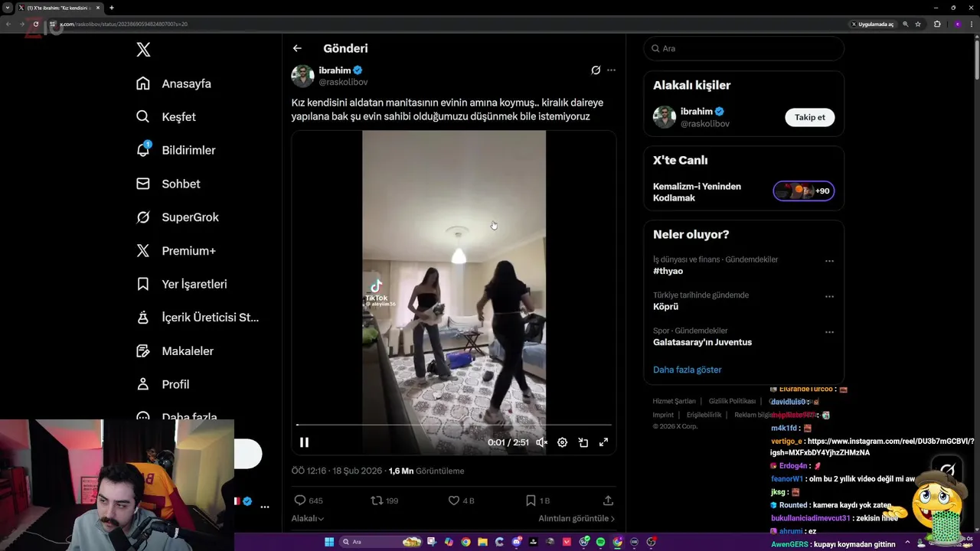
Task: Open Yer İşaretleri bookmarks
Action: pyautogui.click(x=182, y=284)
